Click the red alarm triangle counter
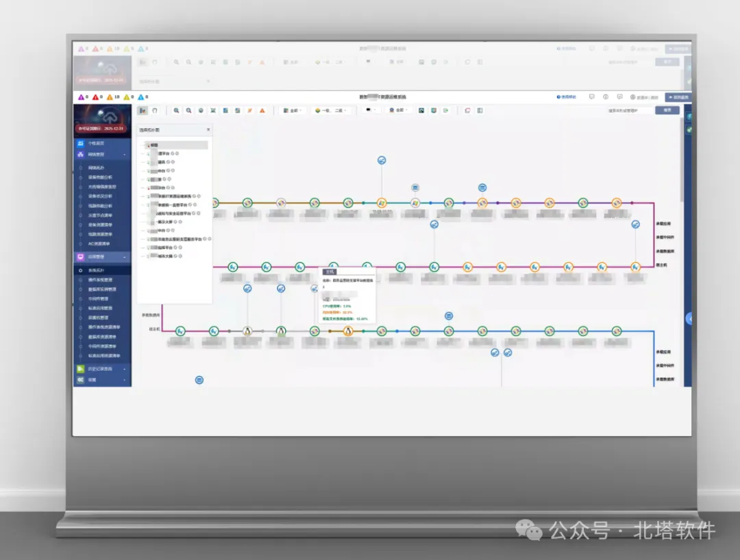Image resolution: width=740 pixels, height=560 pixels. [97, 97]
